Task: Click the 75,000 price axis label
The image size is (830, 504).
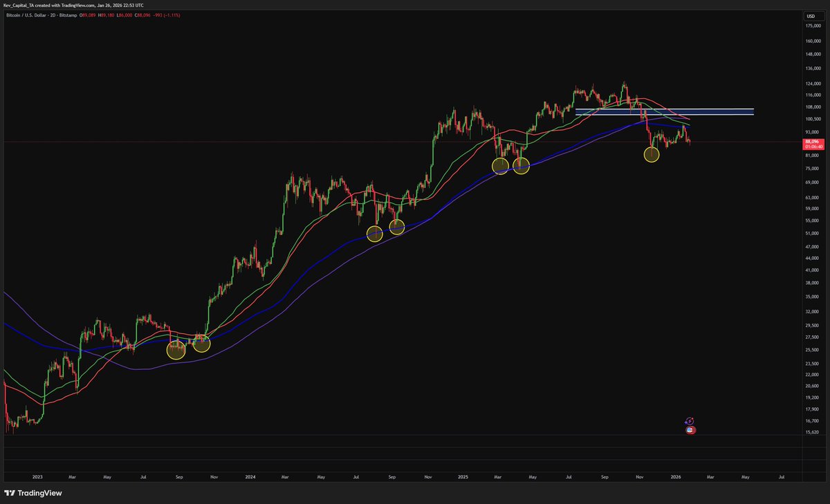Action: pyautogui.click(x=811, y=168)
